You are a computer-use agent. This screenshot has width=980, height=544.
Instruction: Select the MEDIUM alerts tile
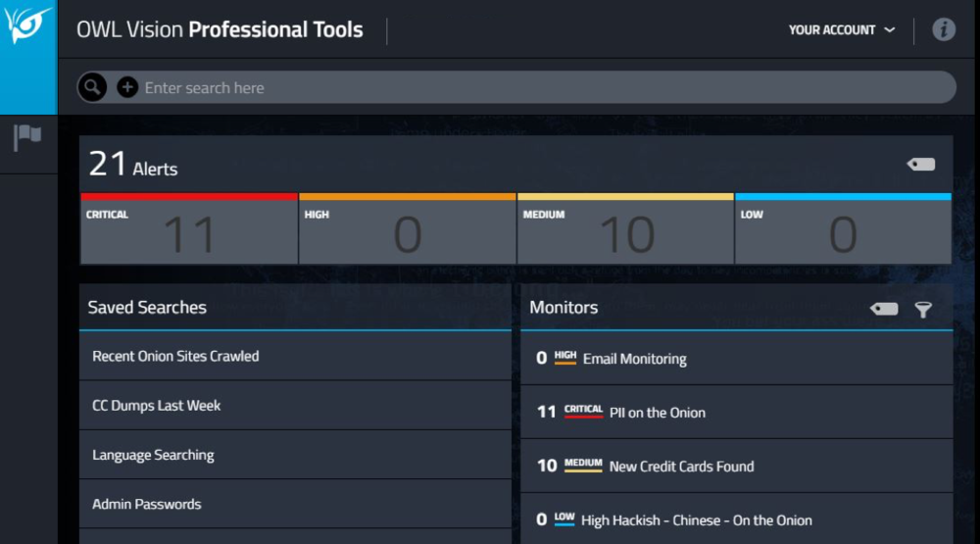tap(625, 228)
